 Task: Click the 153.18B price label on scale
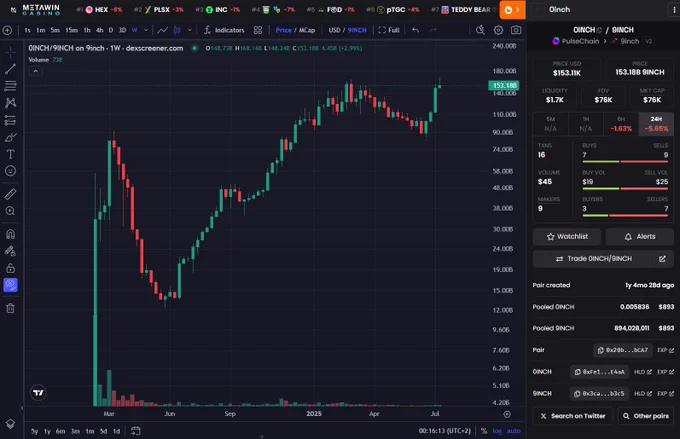click(504, 85)
